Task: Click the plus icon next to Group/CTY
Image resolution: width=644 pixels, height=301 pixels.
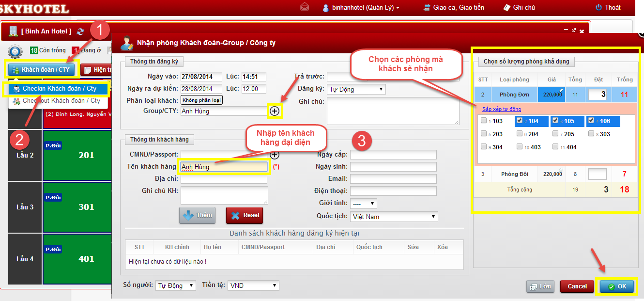Action: pos(275,111)
